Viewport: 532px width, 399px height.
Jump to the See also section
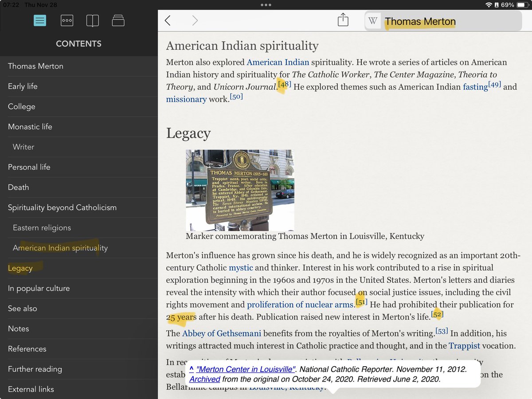(x=79, y=309)
